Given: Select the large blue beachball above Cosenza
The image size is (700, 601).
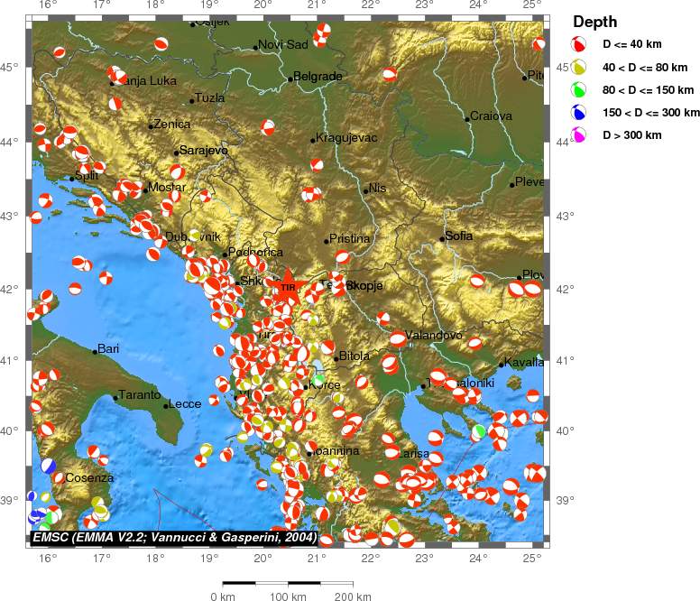Looking at the screenshot, I should (x=48, y=466).
